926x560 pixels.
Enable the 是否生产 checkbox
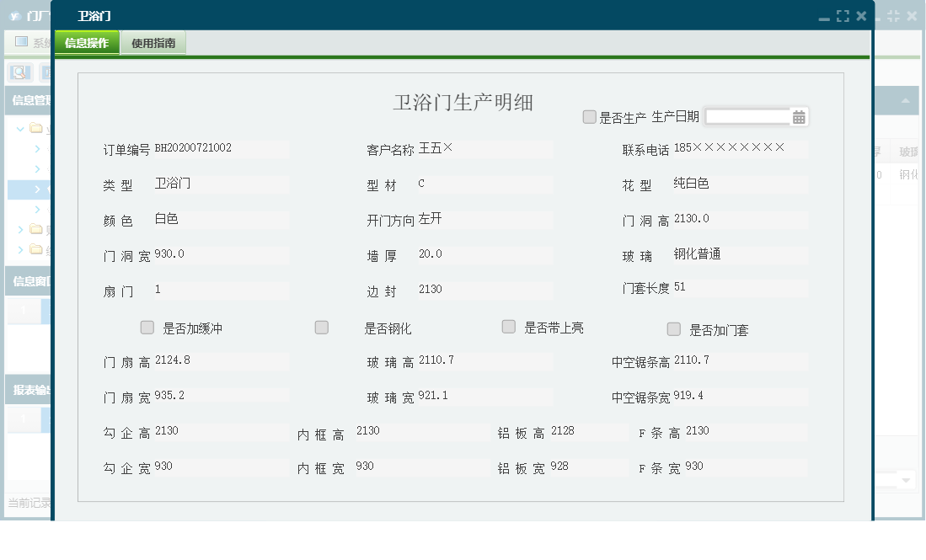(589, 116)
